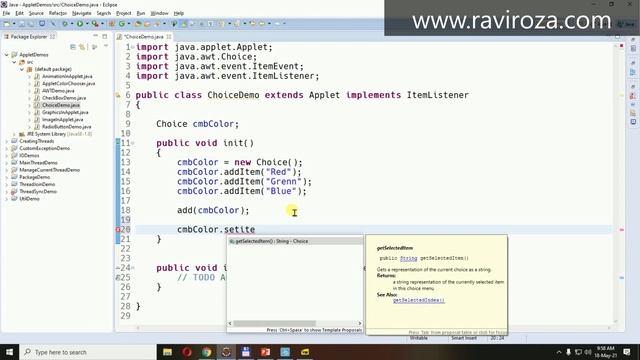
Task: Open the notifications action center icon
Action: pos(627,352)
